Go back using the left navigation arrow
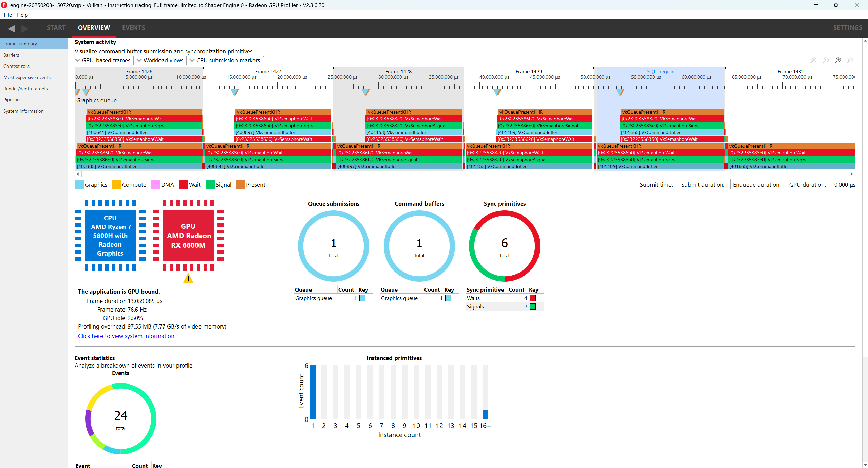This screenshot has height=468, width=868. click(12, 28)
